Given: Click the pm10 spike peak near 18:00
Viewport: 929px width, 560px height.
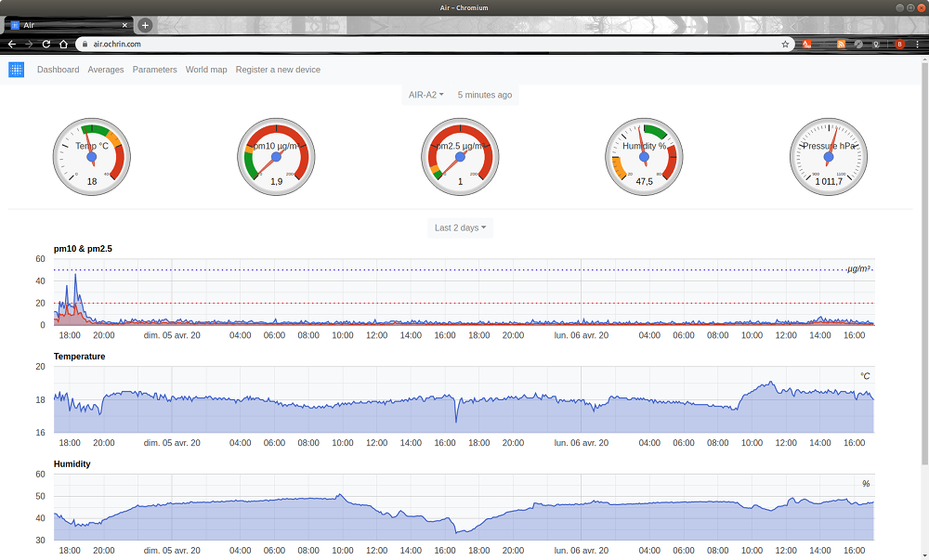Looking at the screenshot, I should point(75,275).
